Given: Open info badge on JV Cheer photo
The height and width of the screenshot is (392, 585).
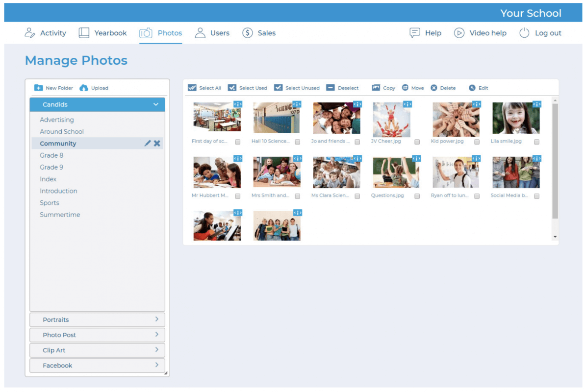Looking at the screenshot, I should pyautogui.click(x=407, y=104).
